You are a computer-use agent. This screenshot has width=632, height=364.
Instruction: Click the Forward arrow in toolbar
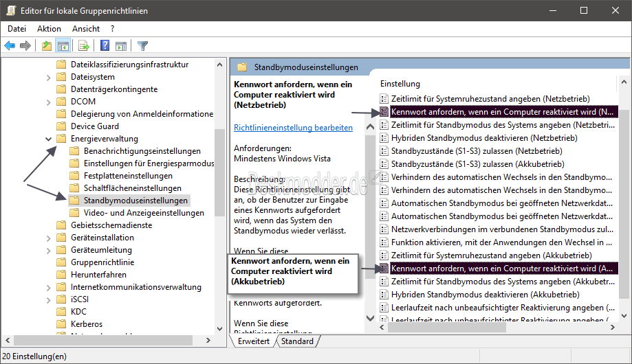pos(25,46)
